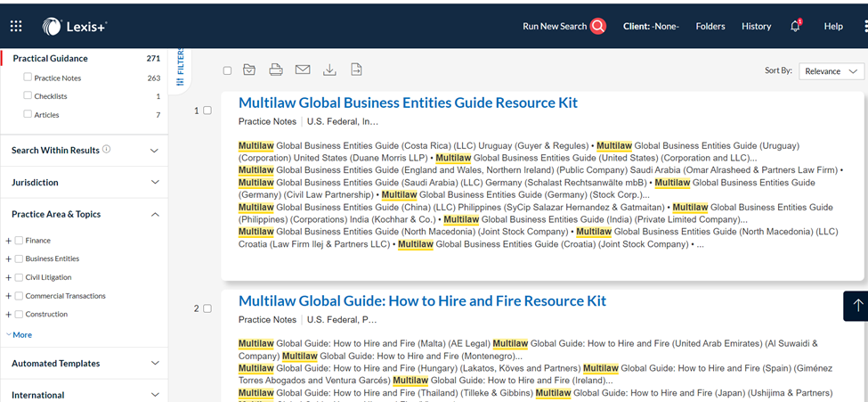The width and height of the screenshot is (868, 402).
Task: Check the Finance topic checkbox
Action: [19, 241]
